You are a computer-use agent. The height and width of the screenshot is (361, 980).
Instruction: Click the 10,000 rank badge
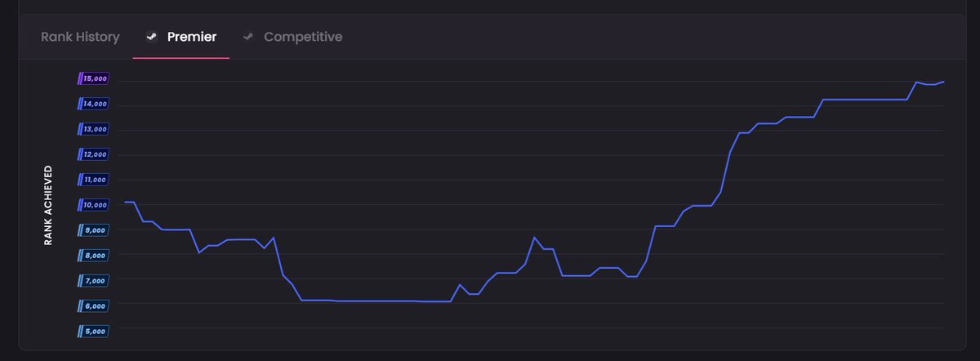pos(94,205)
